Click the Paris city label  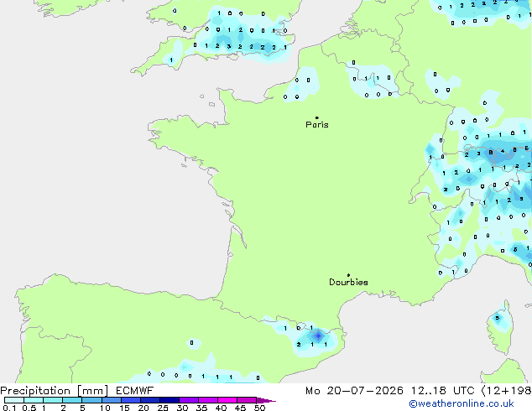tap(317, 125)
